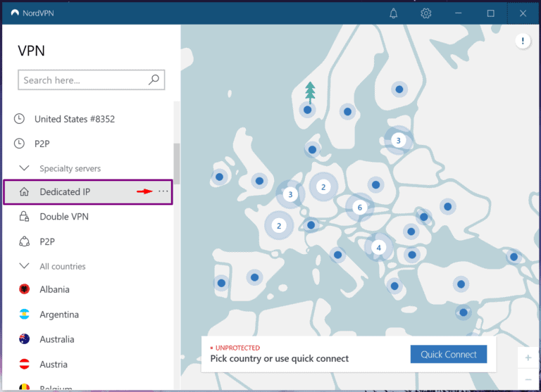
Task: Select the Double VPN lock icon
Action: [x=24, y=217]
